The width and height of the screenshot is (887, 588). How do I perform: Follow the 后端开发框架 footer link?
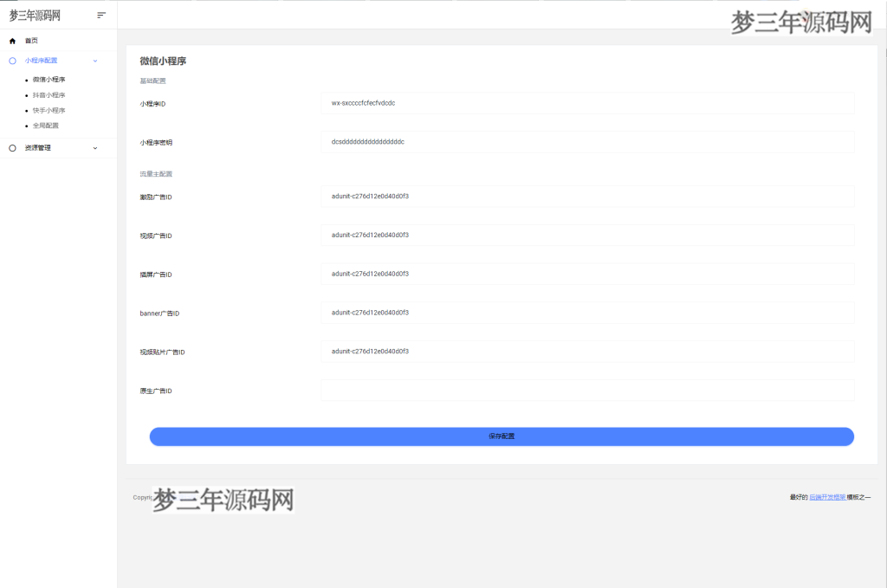pyautogui.click(x=827, y=497)
